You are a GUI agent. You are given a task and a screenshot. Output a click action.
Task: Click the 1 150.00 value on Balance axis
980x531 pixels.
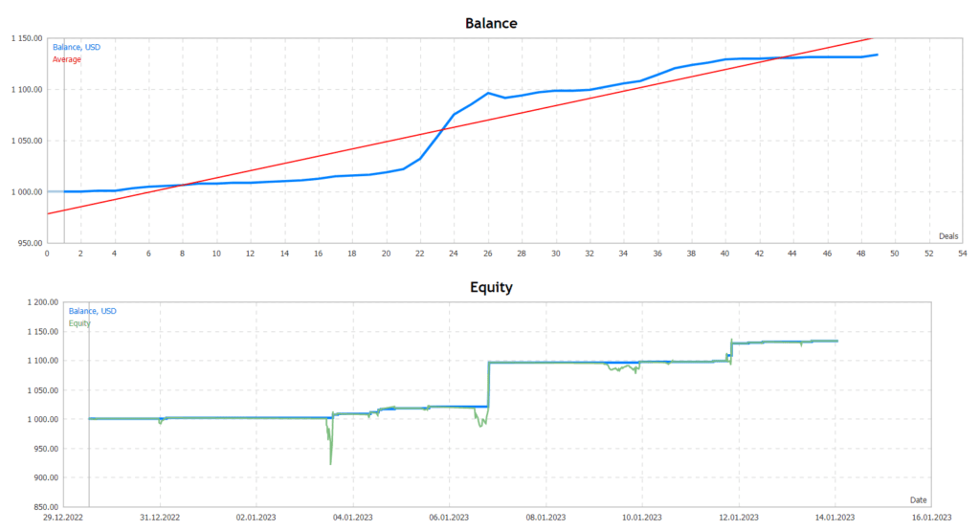pyautogui.click(x=22, y=39)
